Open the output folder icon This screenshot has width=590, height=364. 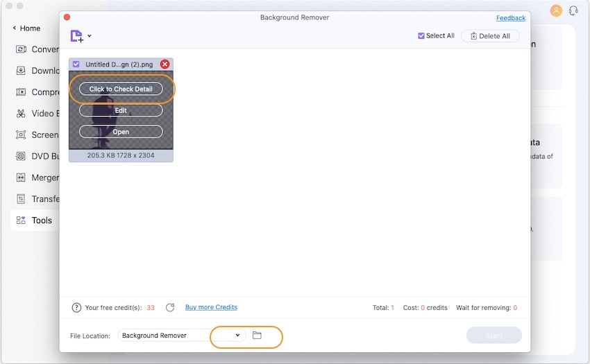click(257, 335)
